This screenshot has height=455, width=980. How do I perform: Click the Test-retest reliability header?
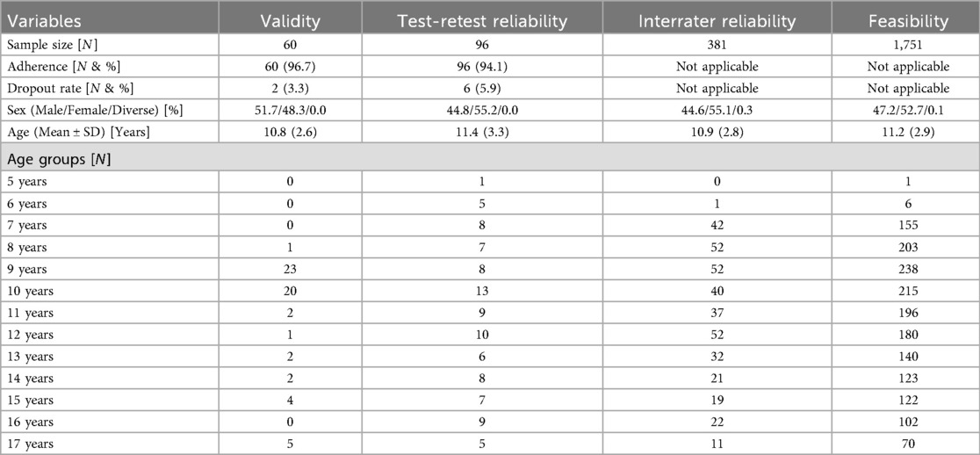pyautogui.click(x=482, y=20)
